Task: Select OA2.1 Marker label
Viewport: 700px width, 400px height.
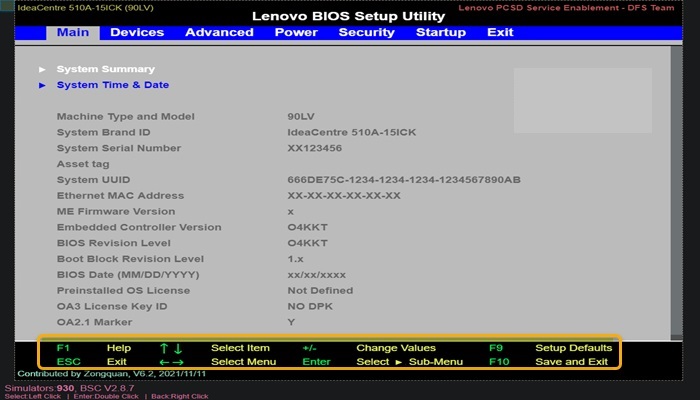Action: click(94, 322)
